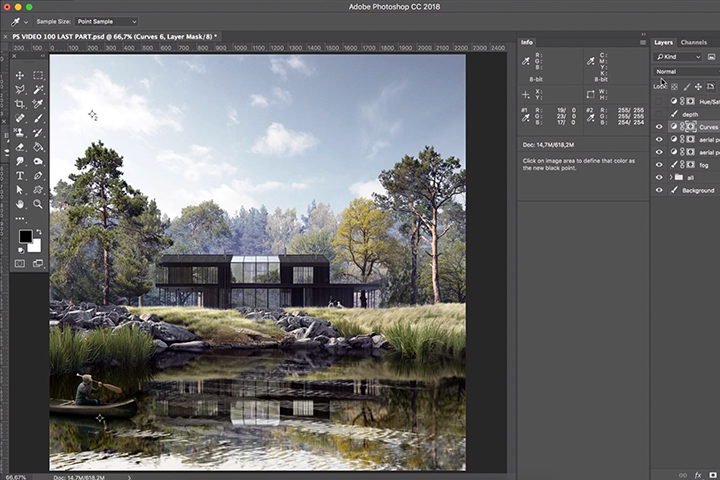The height and width of the screenshot is (480, 720).
Task: Swap foreground and background colors
Action: (39, 232)
